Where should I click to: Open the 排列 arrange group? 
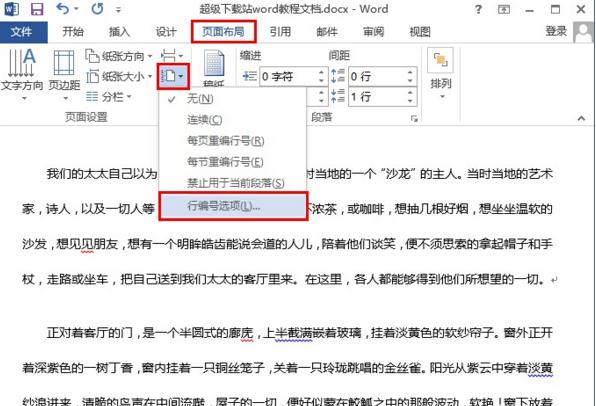(x=441, y=73)
